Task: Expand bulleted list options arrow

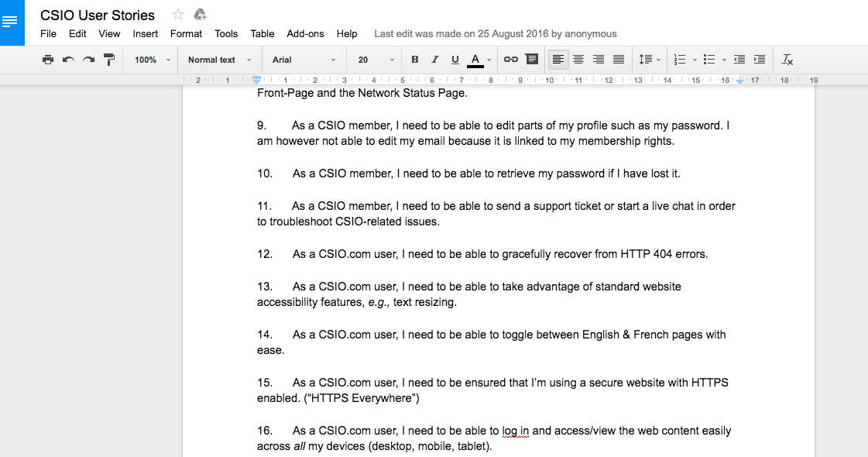Action: pyautogui.click(x=723, y=60)
